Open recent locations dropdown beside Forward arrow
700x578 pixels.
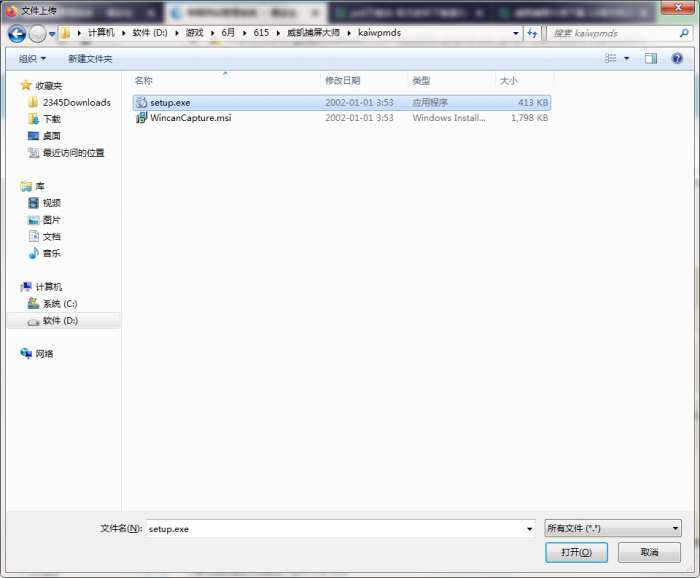[52, 34]
